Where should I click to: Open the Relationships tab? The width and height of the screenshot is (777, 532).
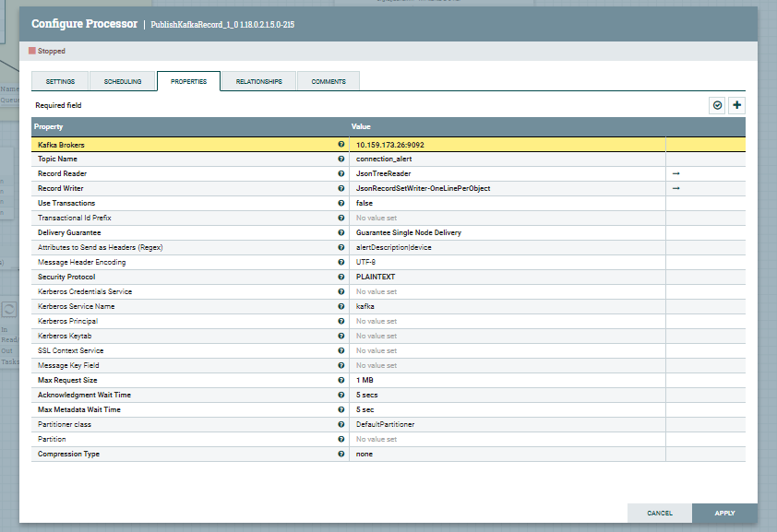tap(258, 81)
